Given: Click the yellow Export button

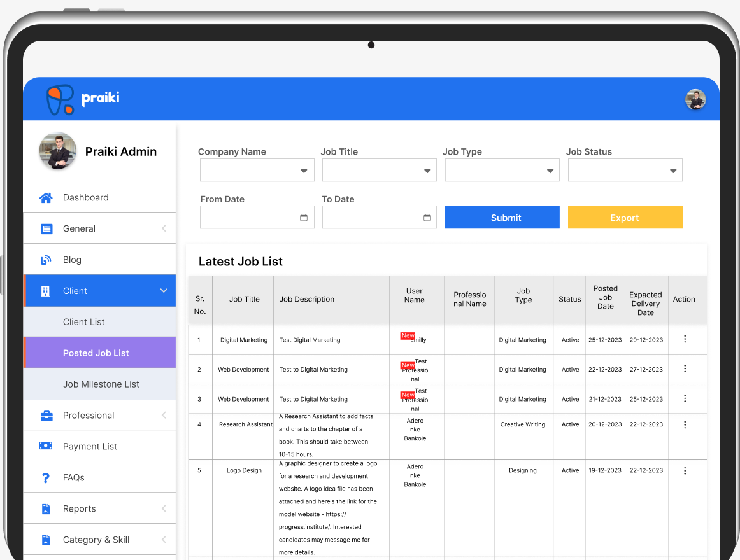Looking at the screenshot, I should pyautogui.click(x=625, y=218).
